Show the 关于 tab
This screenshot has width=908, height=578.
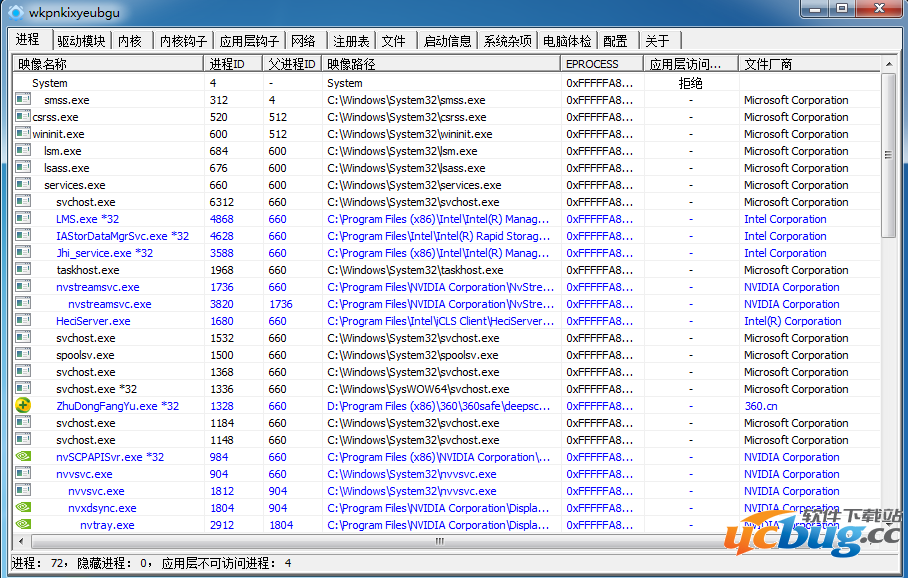point(657,41)
